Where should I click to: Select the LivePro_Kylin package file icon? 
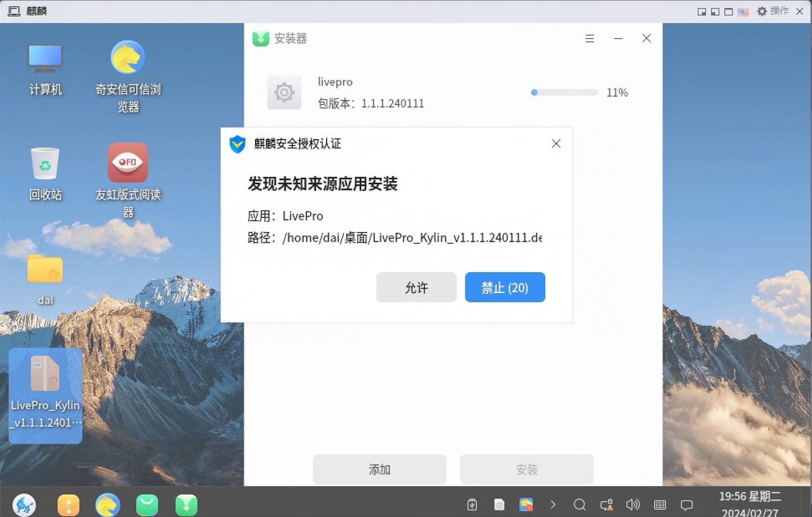click(45, 395)
